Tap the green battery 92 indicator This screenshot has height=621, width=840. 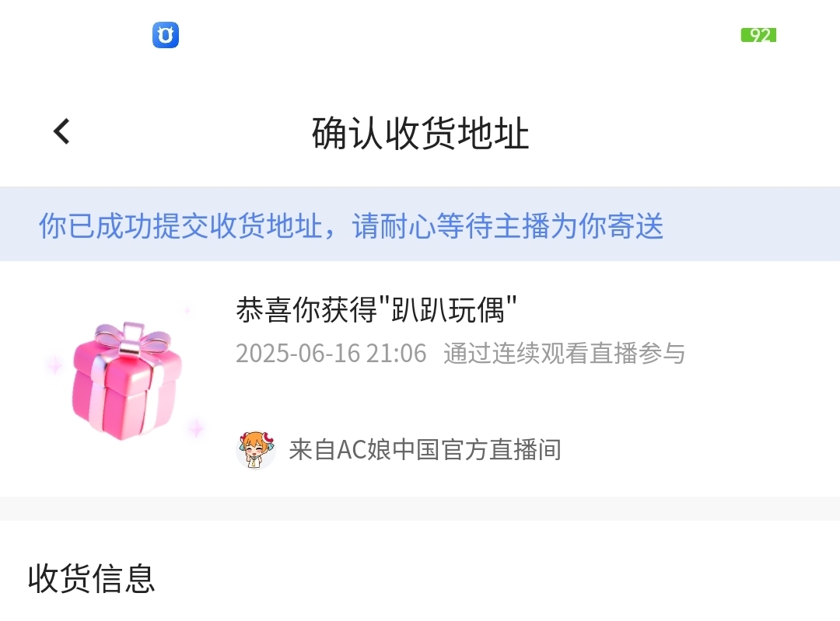tap(758, 35)
